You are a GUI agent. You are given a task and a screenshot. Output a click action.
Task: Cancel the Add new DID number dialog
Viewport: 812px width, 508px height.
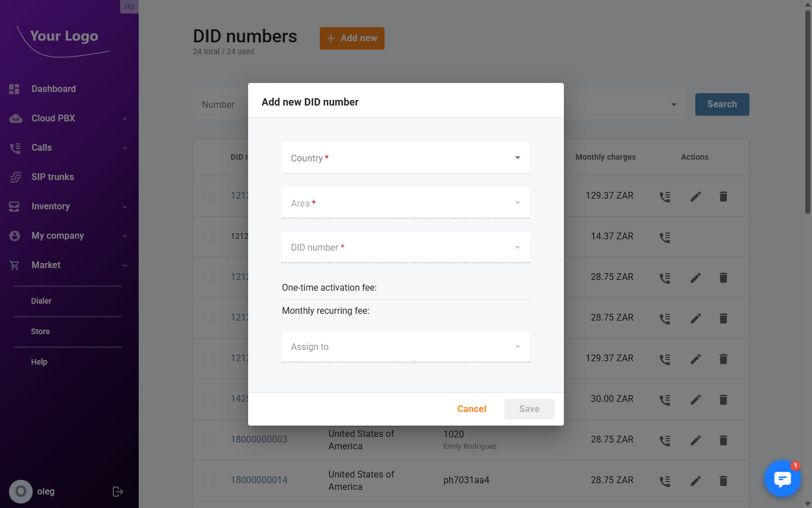[471, 409]
